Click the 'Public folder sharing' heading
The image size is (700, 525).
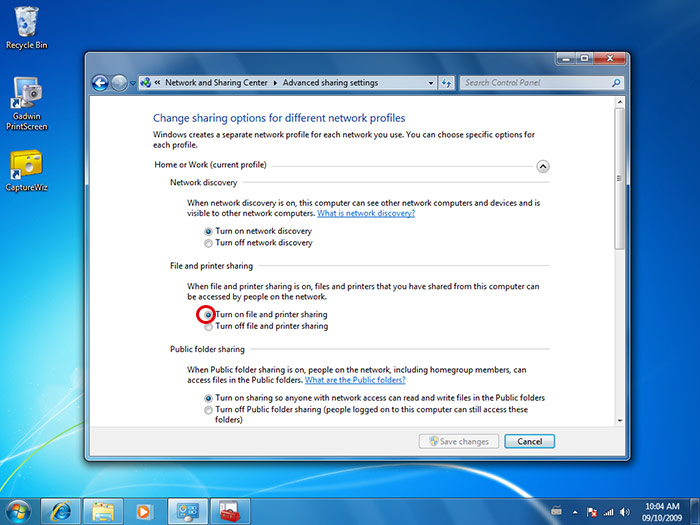click(207, 350)
